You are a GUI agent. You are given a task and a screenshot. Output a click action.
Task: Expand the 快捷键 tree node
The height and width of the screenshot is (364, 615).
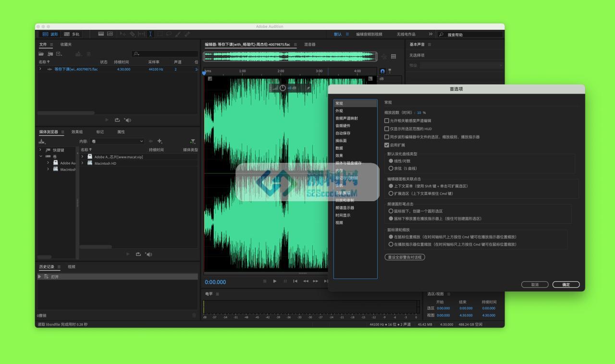(41, 150)
